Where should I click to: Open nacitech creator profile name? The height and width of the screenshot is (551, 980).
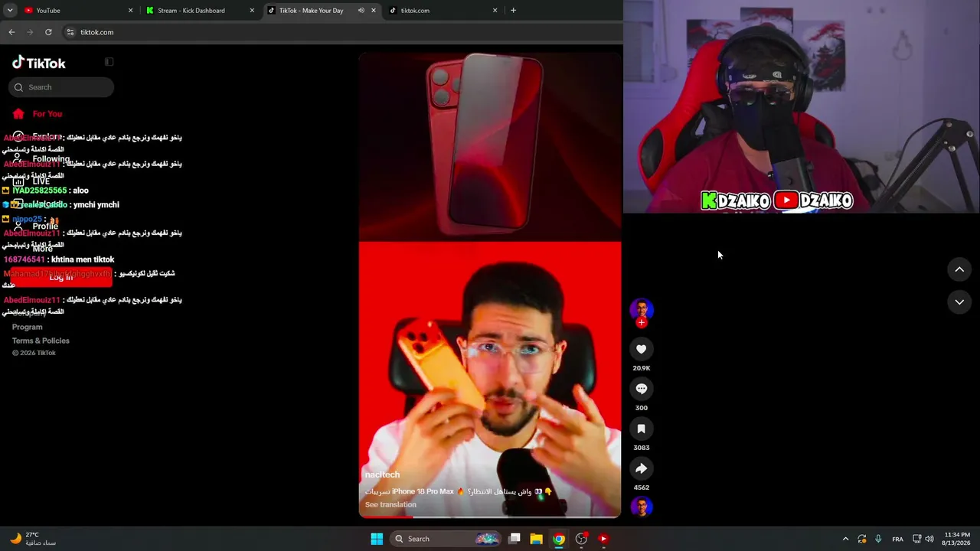pos(382,474)
